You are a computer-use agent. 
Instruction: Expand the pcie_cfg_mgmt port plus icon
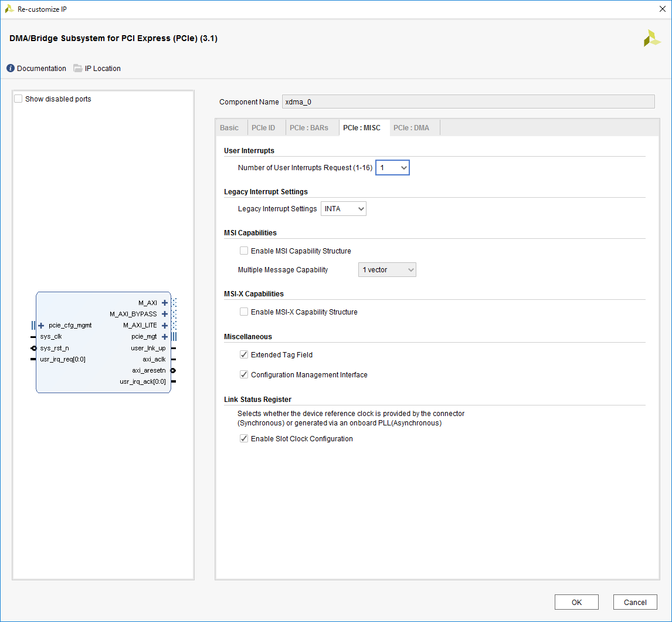pyautogui.click(x=41, y=326)
